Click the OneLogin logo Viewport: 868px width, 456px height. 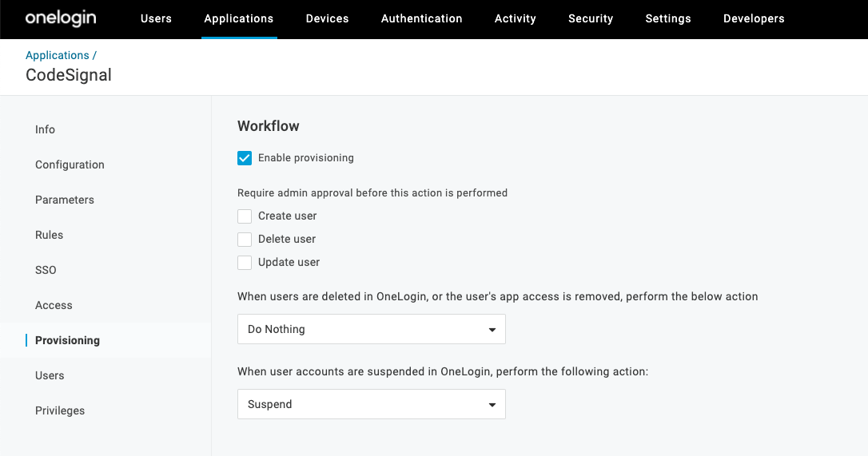pyautogui.click(x=61, y=18)
